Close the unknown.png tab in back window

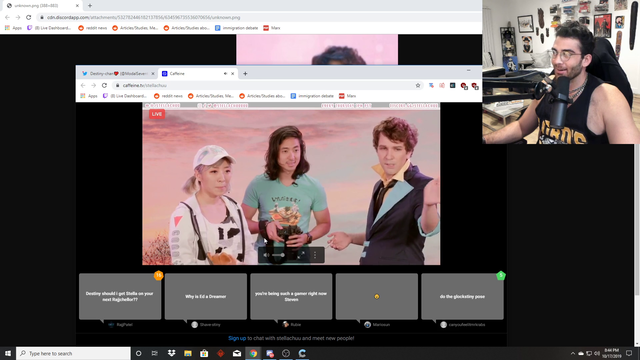click(x=77, y=6)
